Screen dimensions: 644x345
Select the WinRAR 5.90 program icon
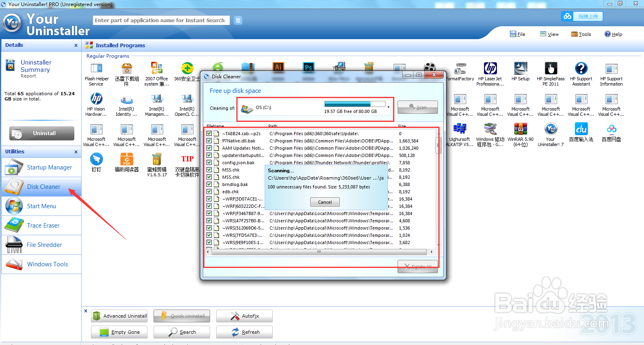tap(520, 135)
